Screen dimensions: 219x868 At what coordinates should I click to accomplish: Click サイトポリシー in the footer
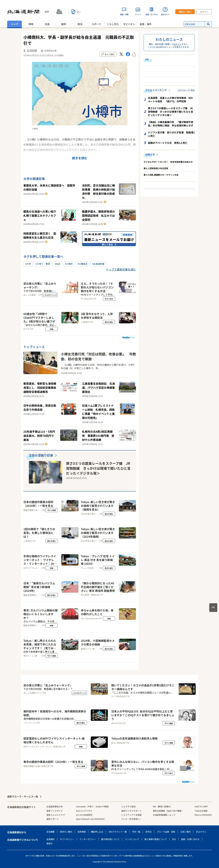point(67,839)
